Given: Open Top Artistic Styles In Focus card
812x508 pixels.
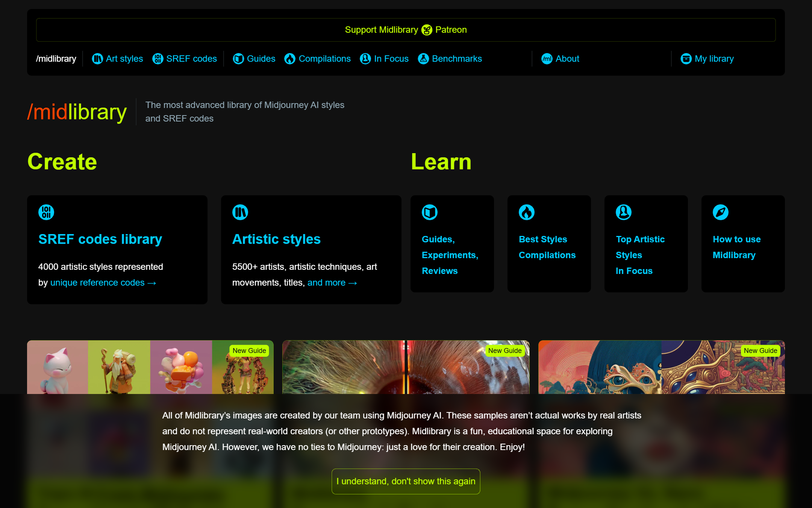Looking at the screenshot, I should (646, 244).
